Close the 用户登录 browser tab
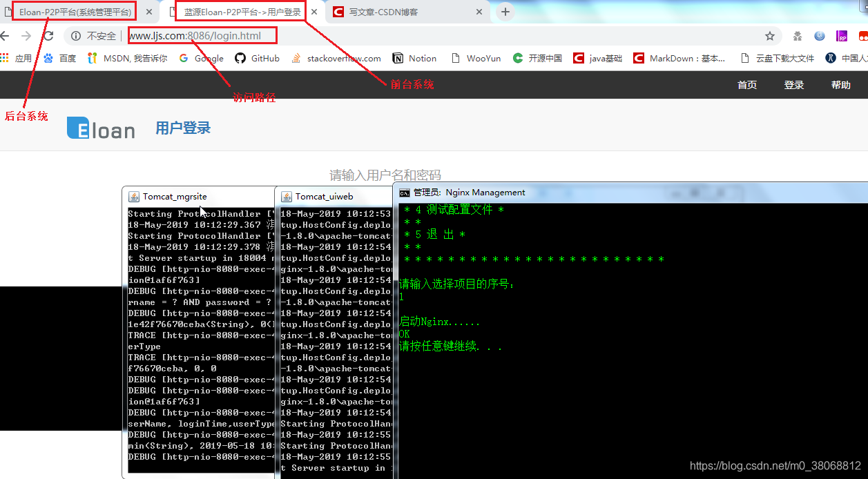868x479 pixels. tap(314, 12)
